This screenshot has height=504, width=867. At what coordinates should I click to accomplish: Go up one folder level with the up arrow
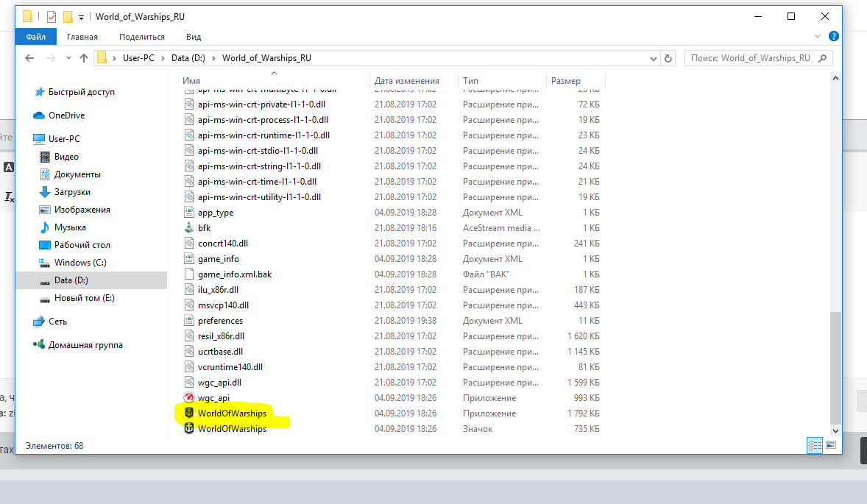(84, 58)
